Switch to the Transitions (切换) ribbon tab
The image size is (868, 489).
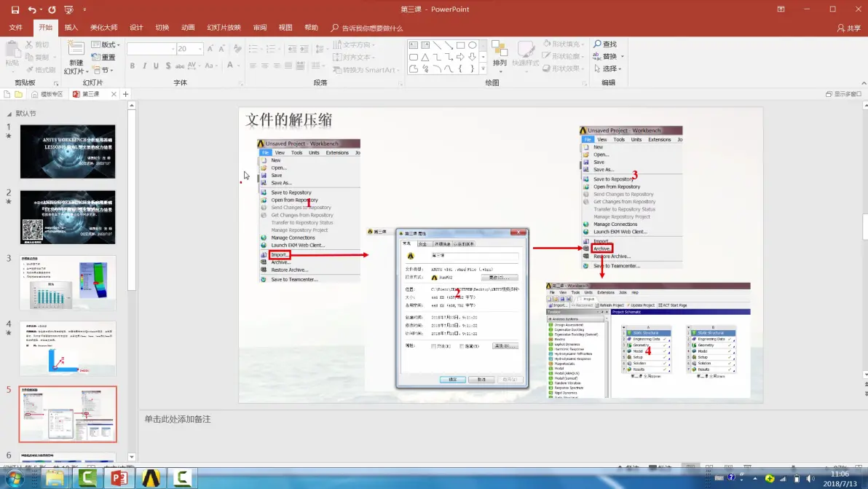click(162, 28)
